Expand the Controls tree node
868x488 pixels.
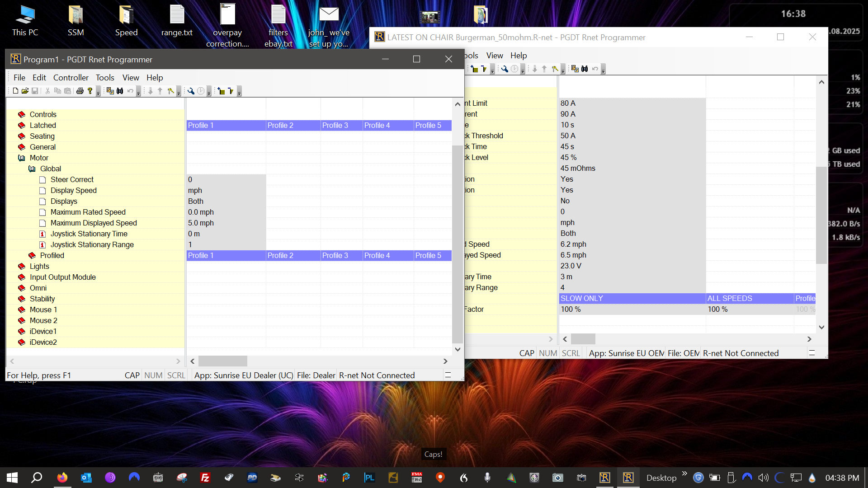pos(21,114)
